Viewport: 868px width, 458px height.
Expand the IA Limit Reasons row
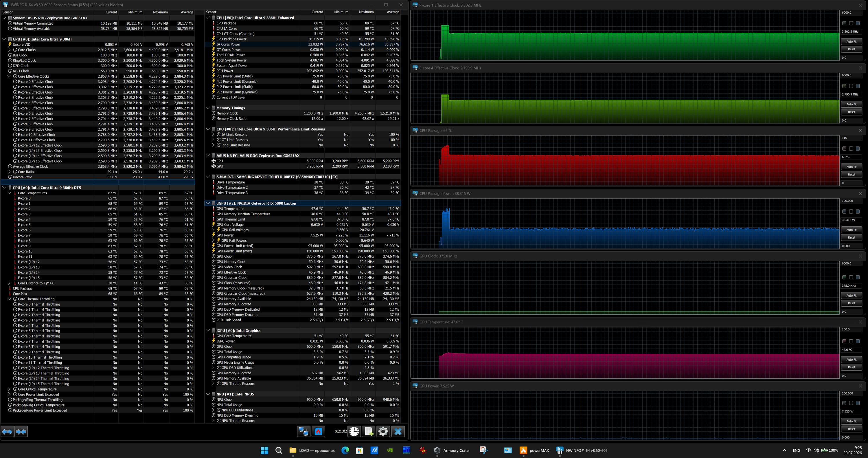coord(213,134)
